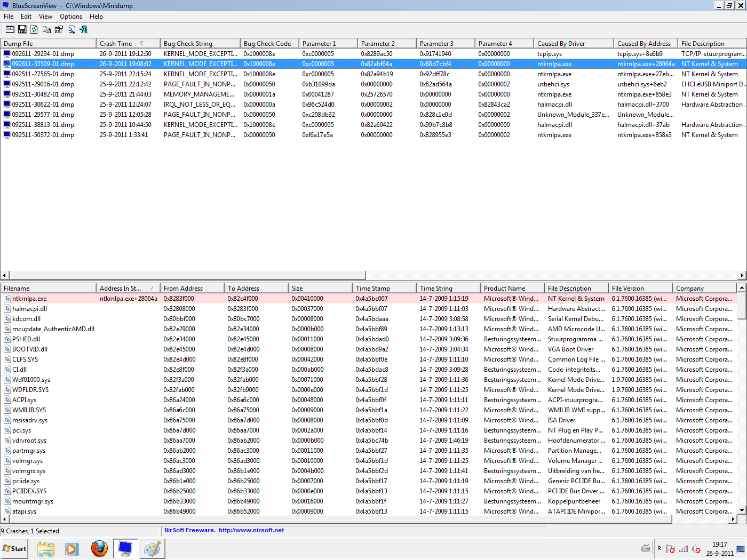
Task: Select the mountmgr.sys driver row
Action: tap(369, 501)
